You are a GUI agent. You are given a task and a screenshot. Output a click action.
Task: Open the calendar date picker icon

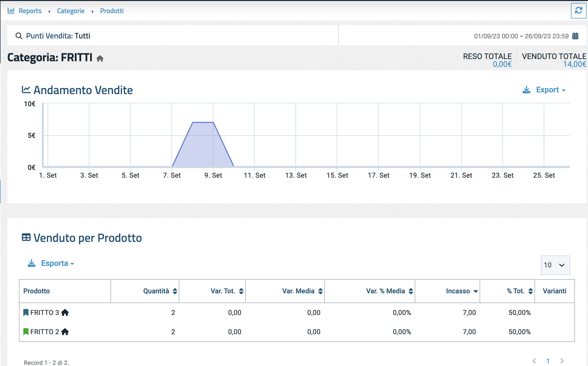[575, 36]
